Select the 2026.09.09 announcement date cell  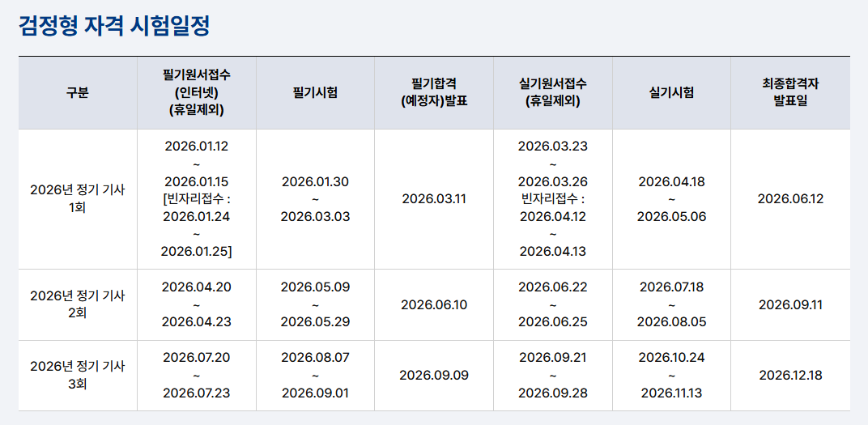tap(434, 375)
